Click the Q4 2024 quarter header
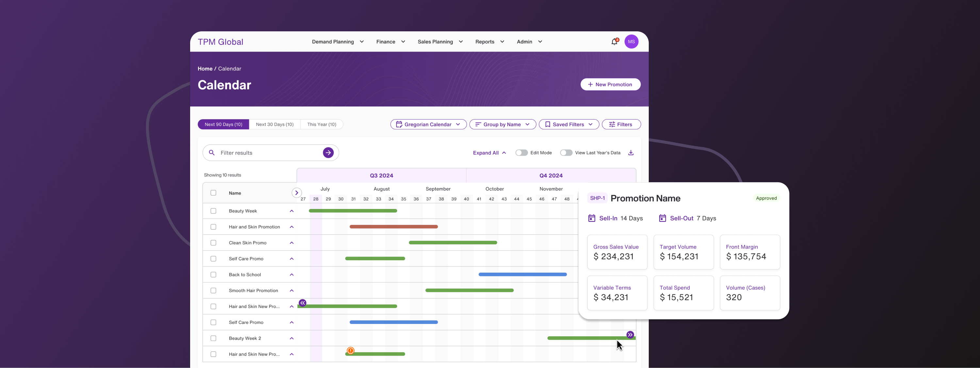The image size is (980, 368). click(x=551, y=176)
